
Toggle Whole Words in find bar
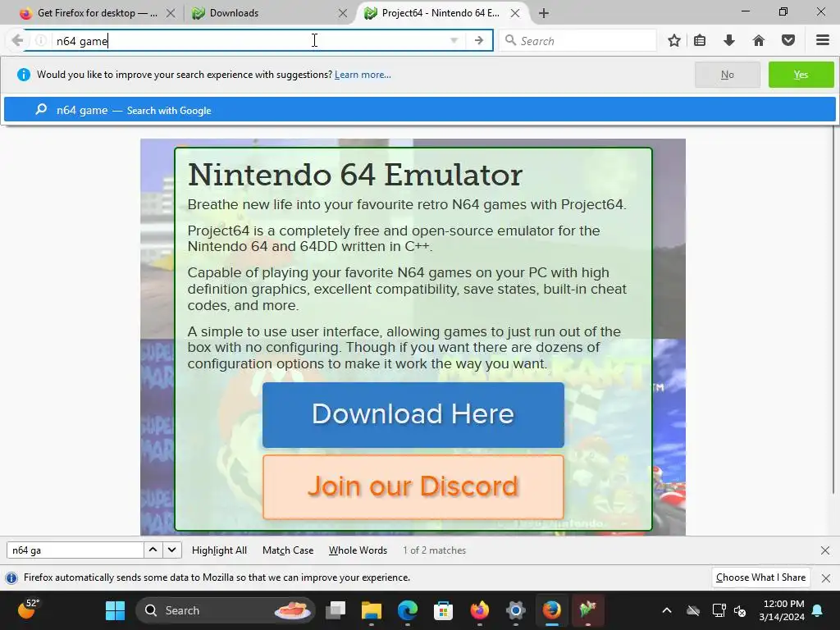[x=358, y=550]
